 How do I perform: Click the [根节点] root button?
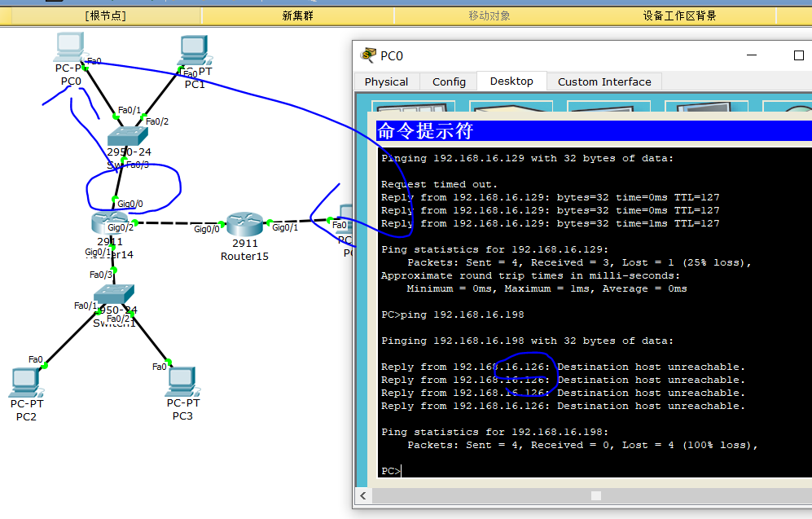pos(106,16)
